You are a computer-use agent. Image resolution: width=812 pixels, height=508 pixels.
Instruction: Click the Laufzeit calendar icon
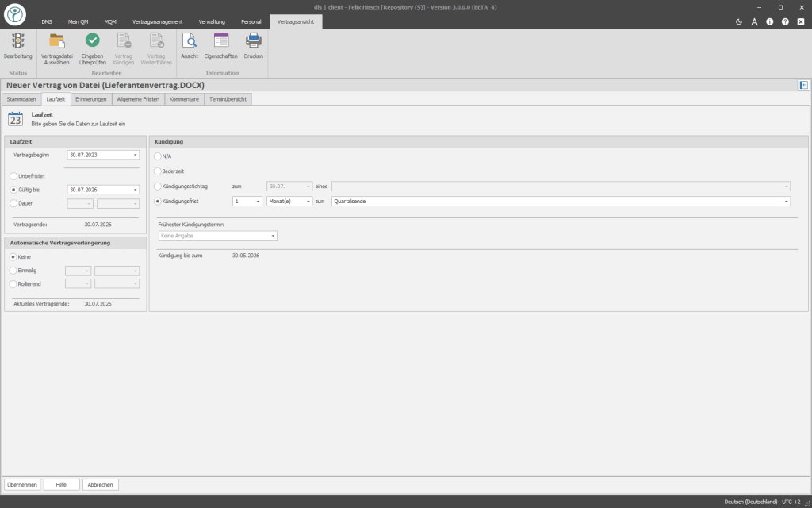[x=16, y=119]
